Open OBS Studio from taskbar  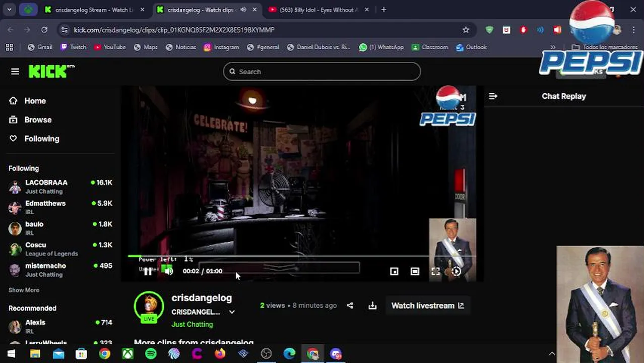coord(266,354)
